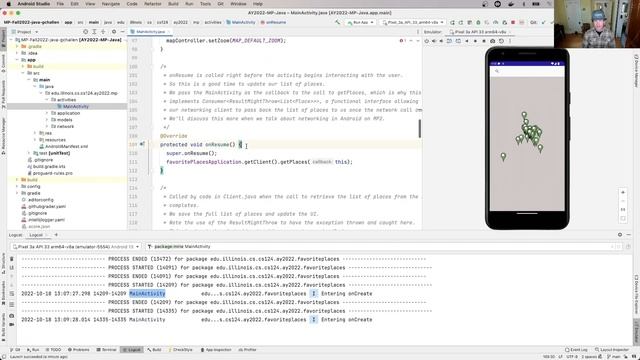Viewport: 640px width, 360px height.
Task: Open the Navigate menu
Action: click(111, 4)
